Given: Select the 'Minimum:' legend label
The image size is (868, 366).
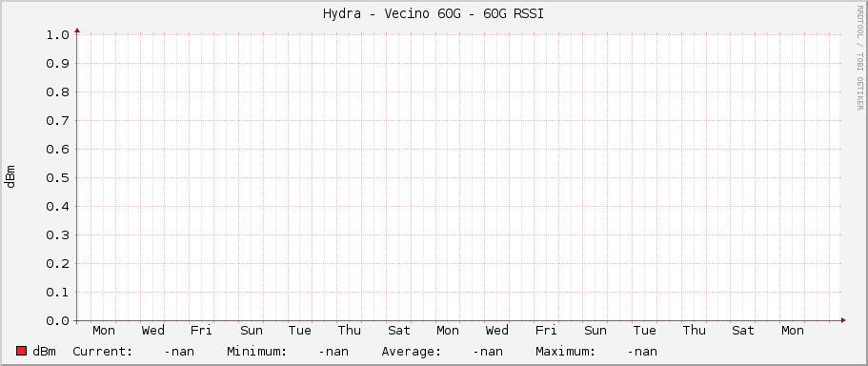Looking at the screenshot, I should tap(257, 352).
